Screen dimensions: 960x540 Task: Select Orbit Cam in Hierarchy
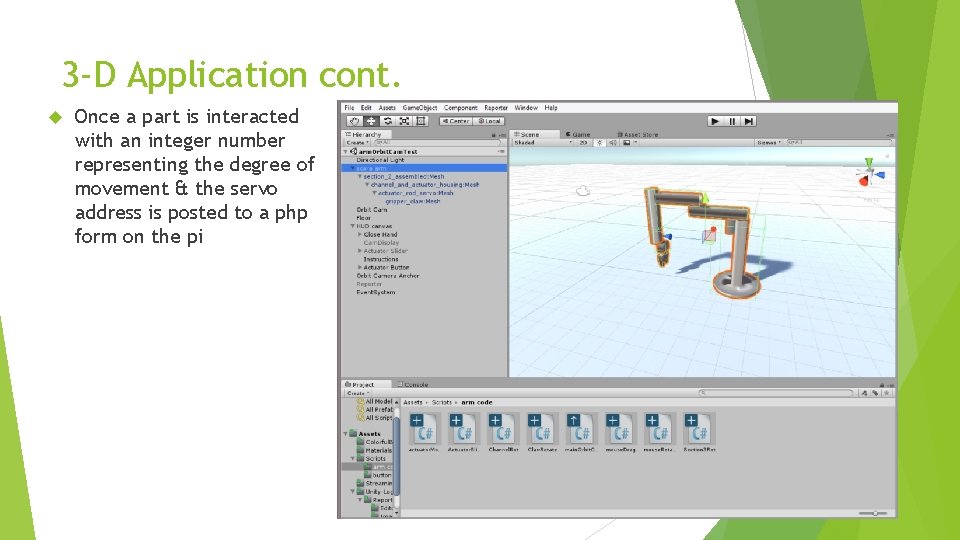tap(372, 209)
